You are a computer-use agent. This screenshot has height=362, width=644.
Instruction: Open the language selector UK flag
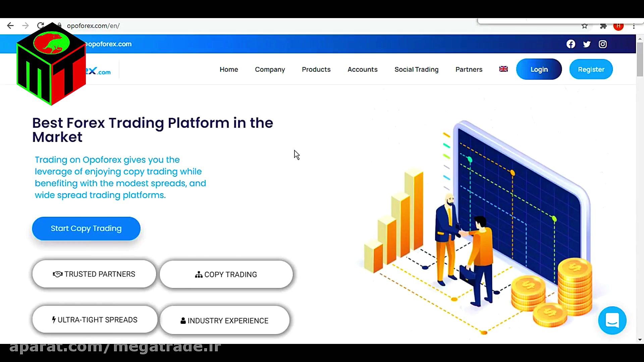503,69
